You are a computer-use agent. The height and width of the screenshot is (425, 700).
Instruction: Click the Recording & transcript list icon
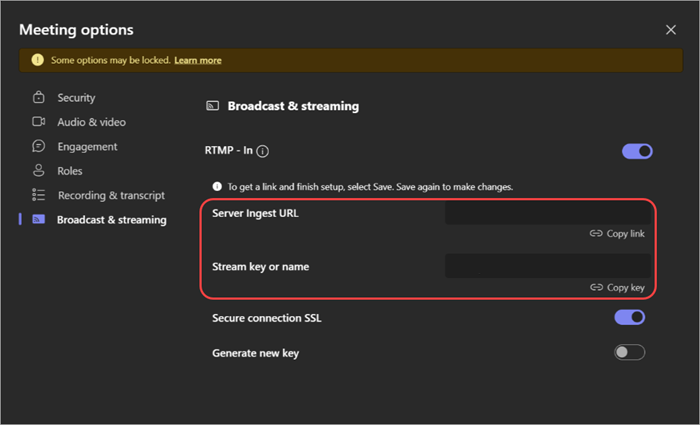pyautogui.click(x=39, y=195)
